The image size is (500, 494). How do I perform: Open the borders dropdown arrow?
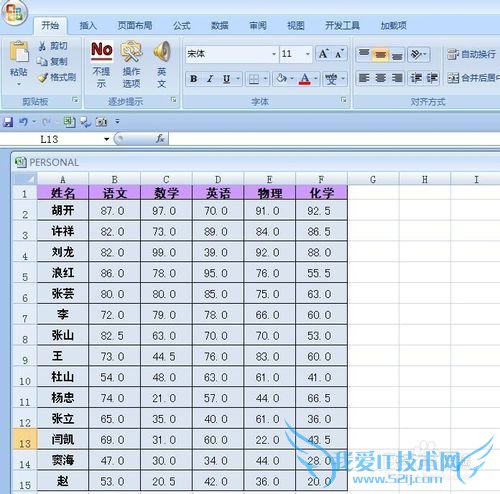265,79
